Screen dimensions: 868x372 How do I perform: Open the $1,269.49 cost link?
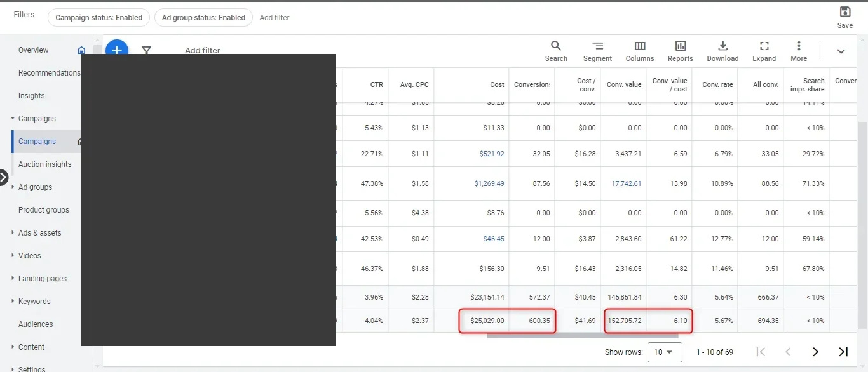click(489, 183)
